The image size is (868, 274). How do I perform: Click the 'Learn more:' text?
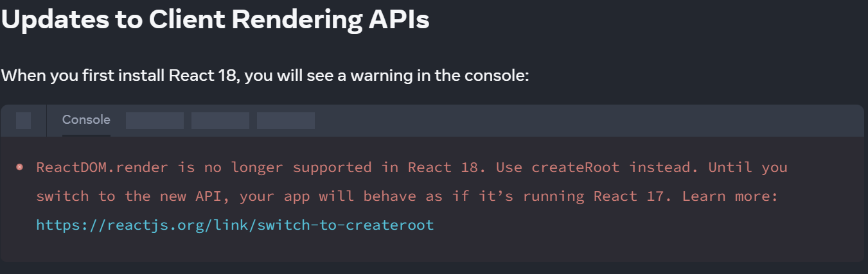tap(731, 196)
